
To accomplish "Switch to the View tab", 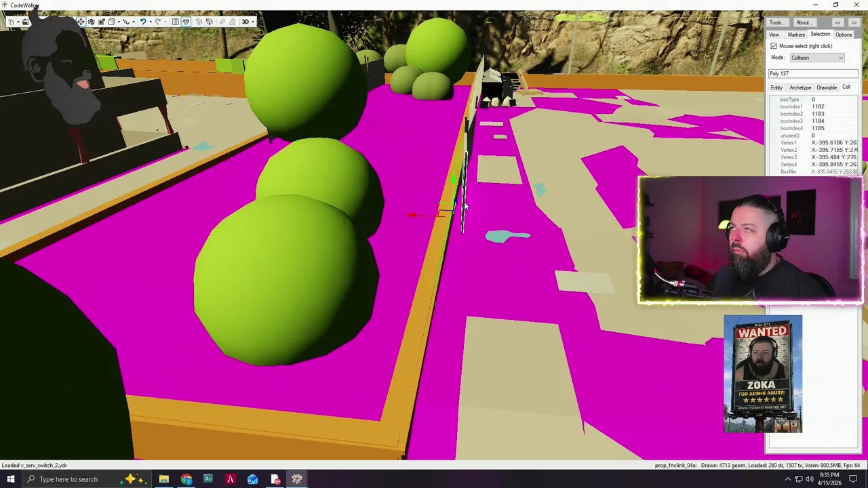I will point(774,35).
